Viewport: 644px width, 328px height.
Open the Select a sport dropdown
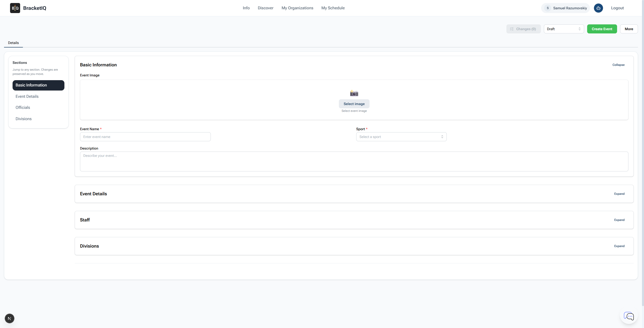[x=401, y=137]
